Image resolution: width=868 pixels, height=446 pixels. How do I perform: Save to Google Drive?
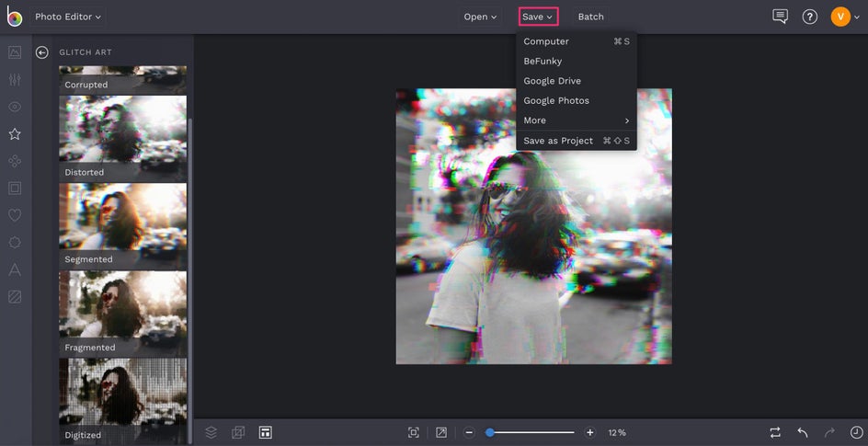(577, 81)
